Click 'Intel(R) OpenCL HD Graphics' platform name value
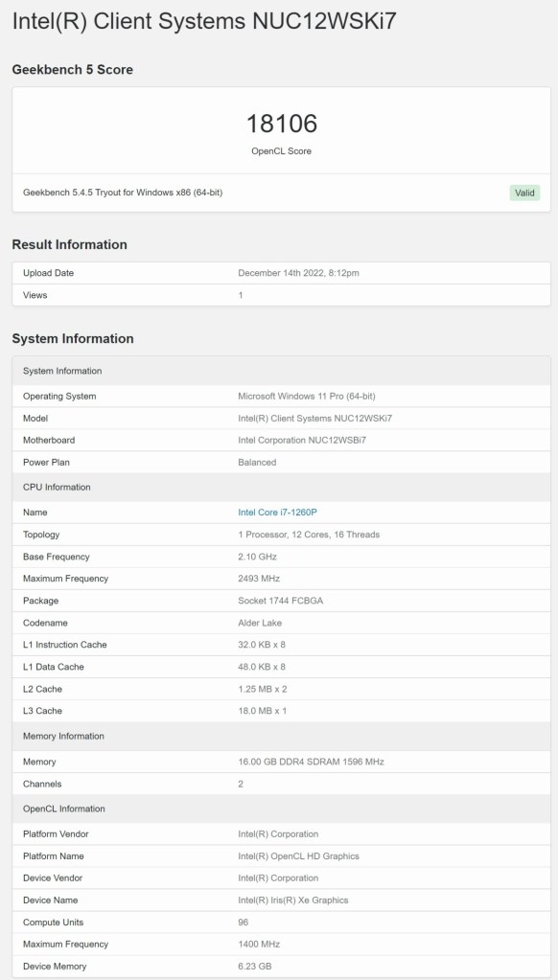The image size is (558, 980). pyautogui.click(x=298, y=856)
